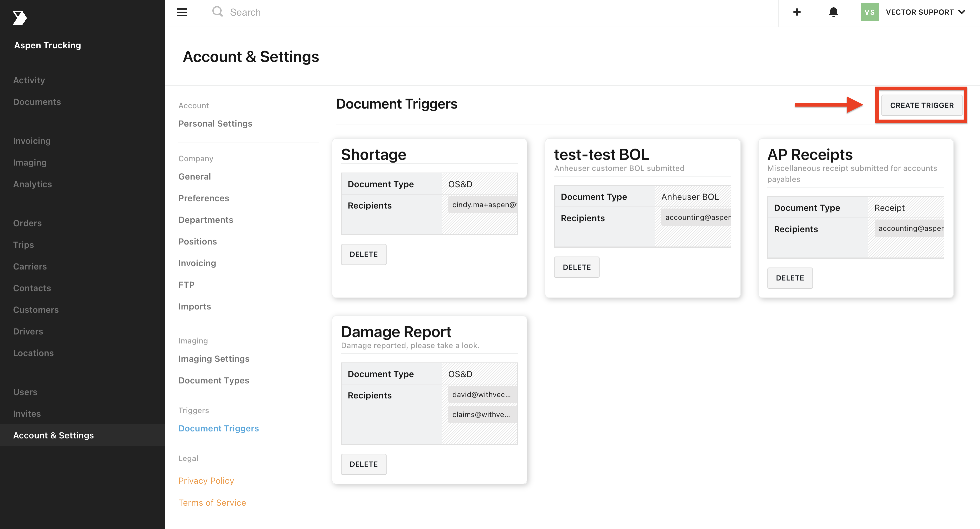
Task: Open Documents in the sidebar
Action: [37, 102]
